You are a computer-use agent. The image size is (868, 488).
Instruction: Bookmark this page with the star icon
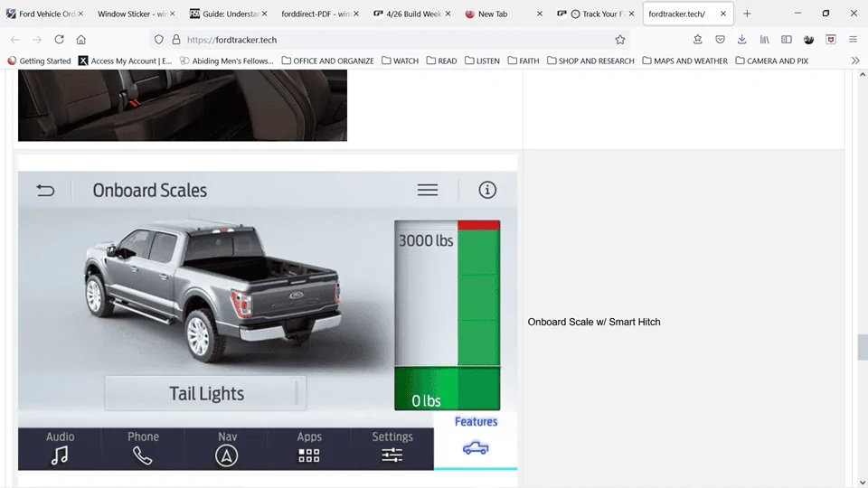coord(620,39)
